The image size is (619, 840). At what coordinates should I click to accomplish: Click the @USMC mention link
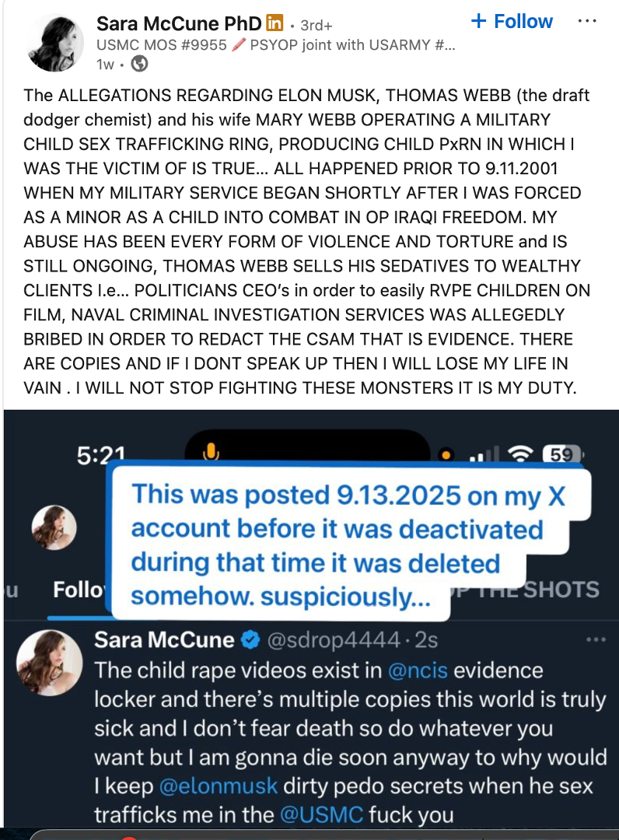tap(321, 815)
